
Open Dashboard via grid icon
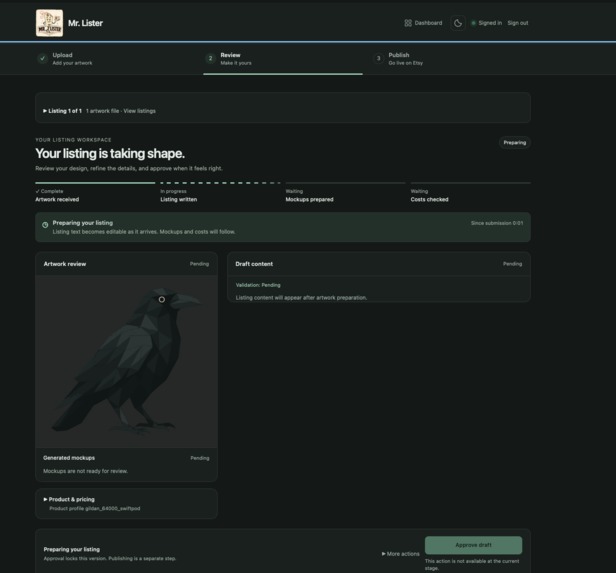(408, 23)
